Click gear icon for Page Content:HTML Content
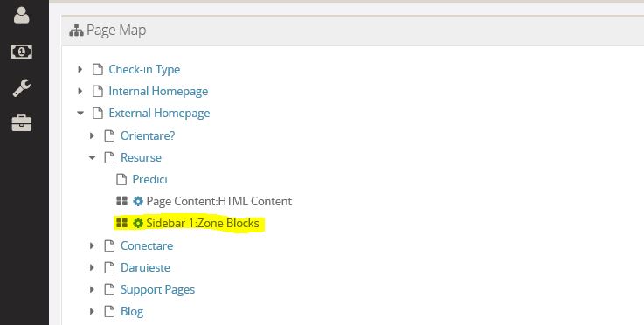 (138, 201)
